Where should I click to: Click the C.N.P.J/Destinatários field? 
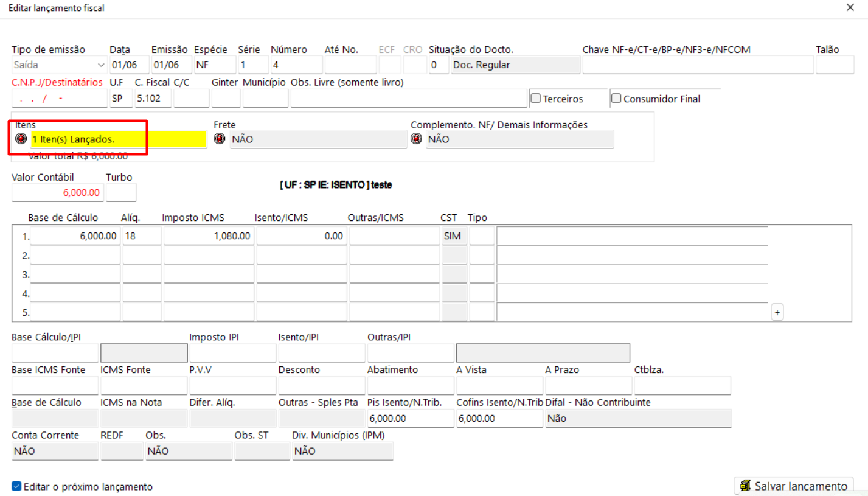click(x=59, y=98)
